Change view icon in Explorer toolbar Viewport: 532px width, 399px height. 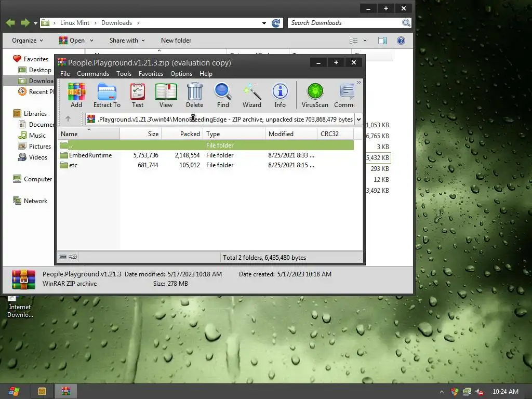pos(353,41)
